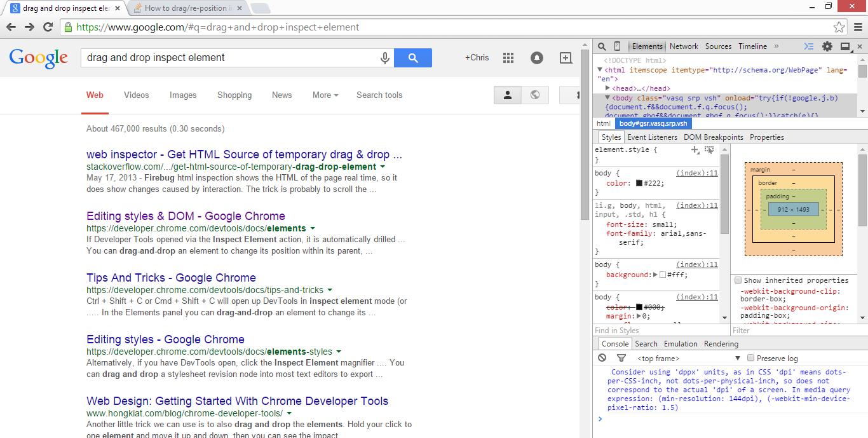Show more DevTools panels via » chevron

tap(776, 46)
